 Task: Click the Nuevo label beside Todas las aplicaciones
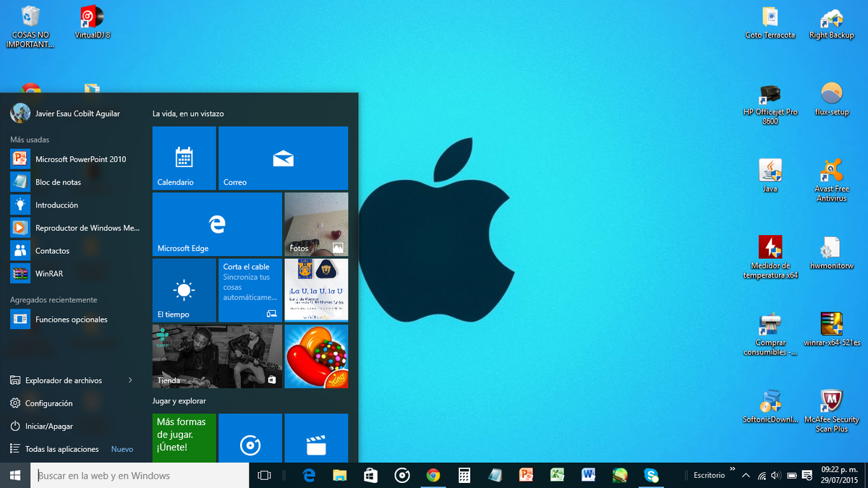click(122, 449)
